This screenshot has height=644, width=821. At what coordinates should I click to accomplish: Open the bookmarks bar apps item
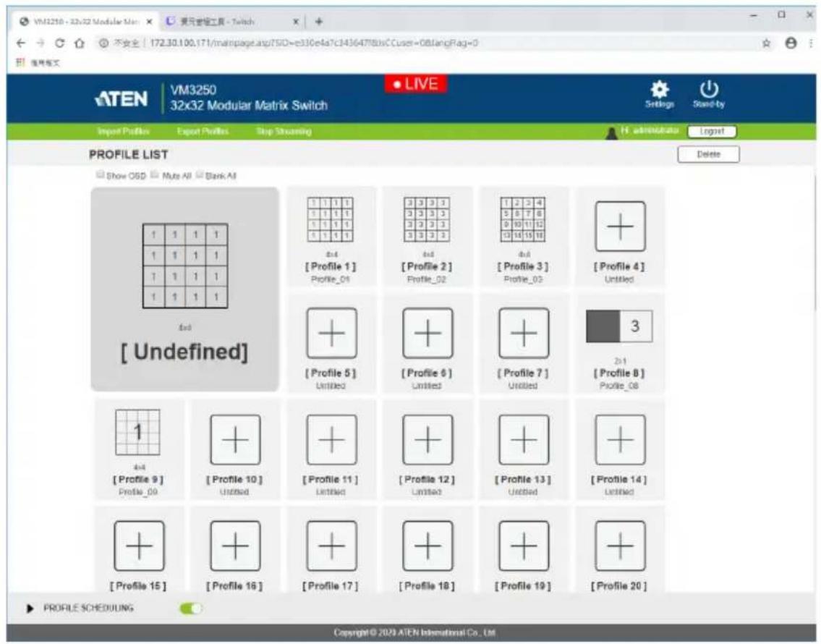pos(38,63)
